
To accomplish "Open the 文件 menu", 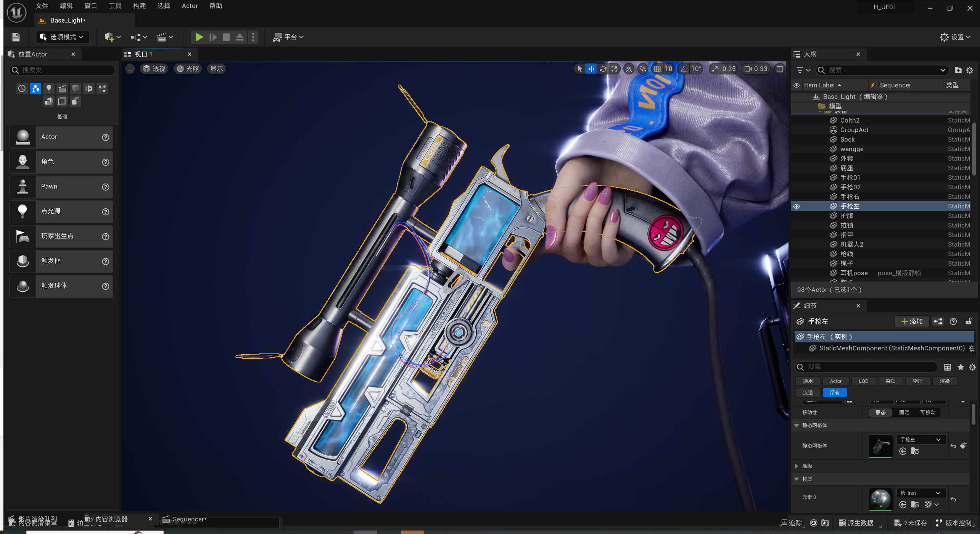I will [42, 6].
